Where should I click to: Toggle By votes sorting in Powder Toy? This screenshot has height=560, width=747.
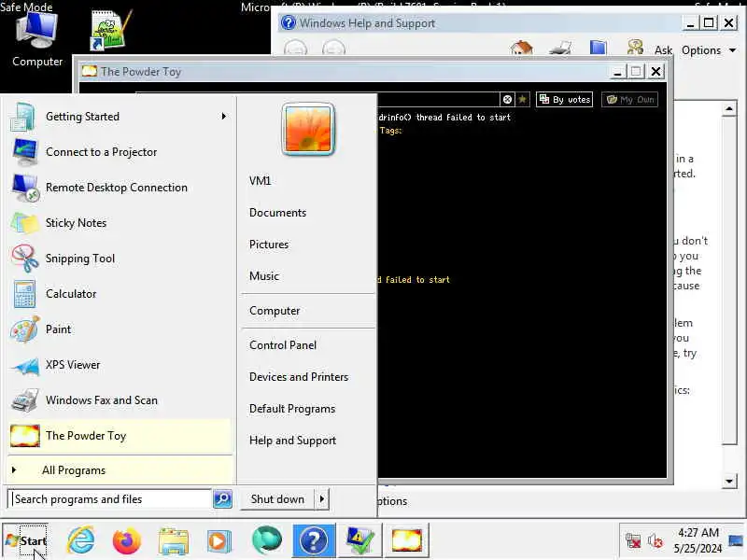[565, 99]
